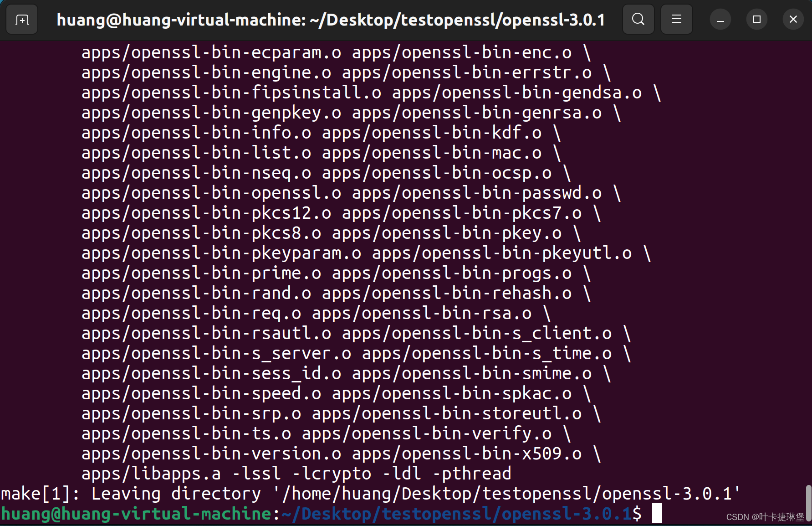
Task: Click the text apps/openssl-bin-spkac.o
Action: tap(452, 394)
